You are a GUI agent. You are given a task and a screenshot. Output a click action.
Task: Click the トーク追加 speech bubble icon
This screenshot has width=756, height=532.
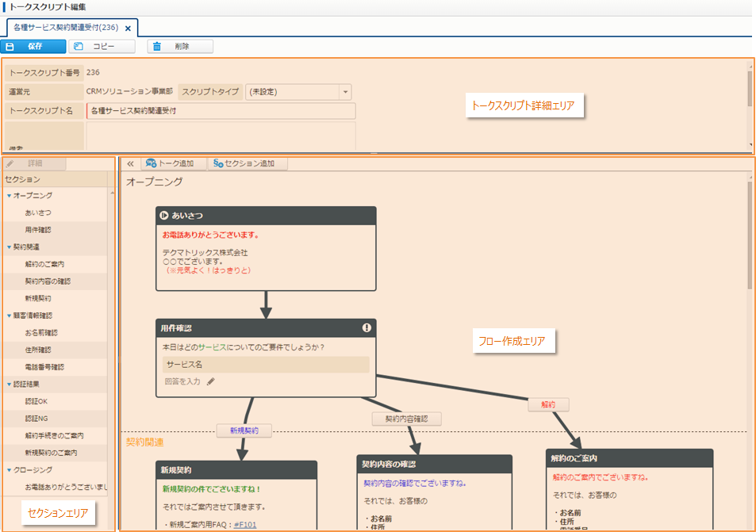(x=151, y=164)
